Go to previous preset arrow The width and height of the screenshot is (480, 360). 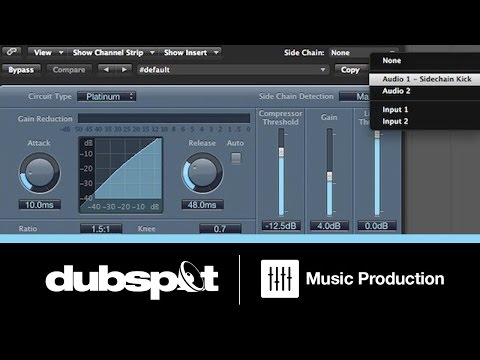click(x=106, y=70)
